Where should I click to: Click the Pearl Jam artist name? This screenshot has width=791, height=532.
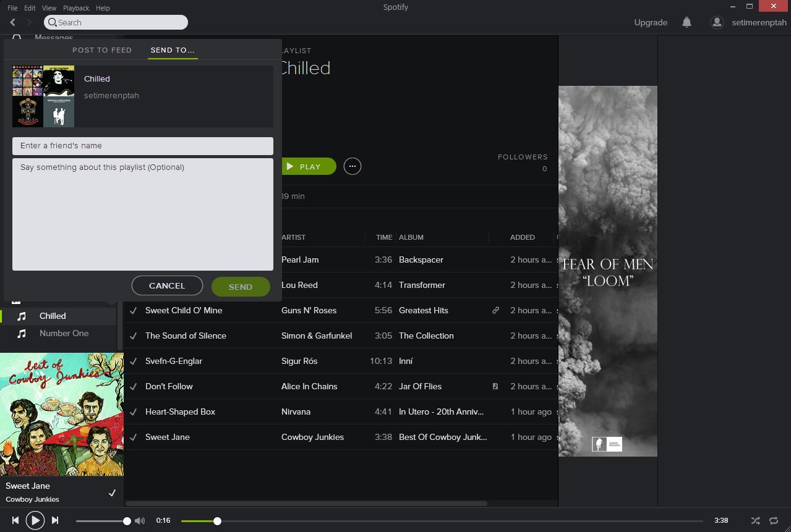click(300, 260)
